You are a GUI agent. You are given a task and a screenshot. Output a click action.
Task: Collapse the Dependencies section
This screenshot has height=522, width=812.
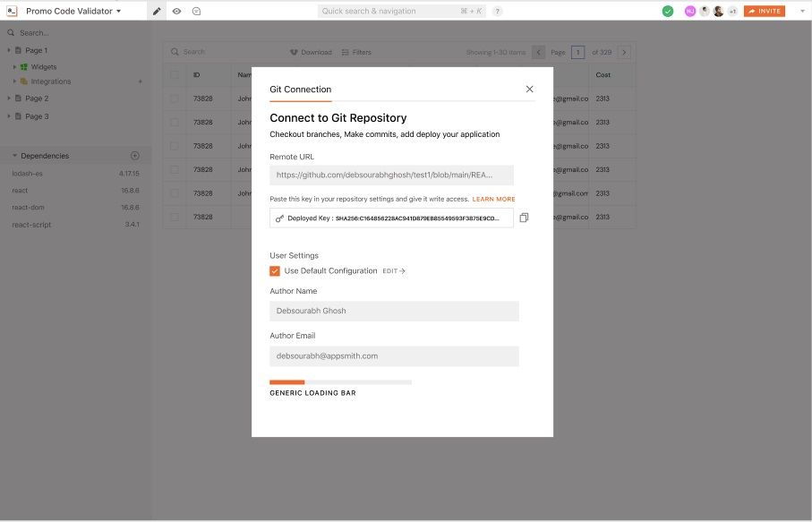(14, 156)
